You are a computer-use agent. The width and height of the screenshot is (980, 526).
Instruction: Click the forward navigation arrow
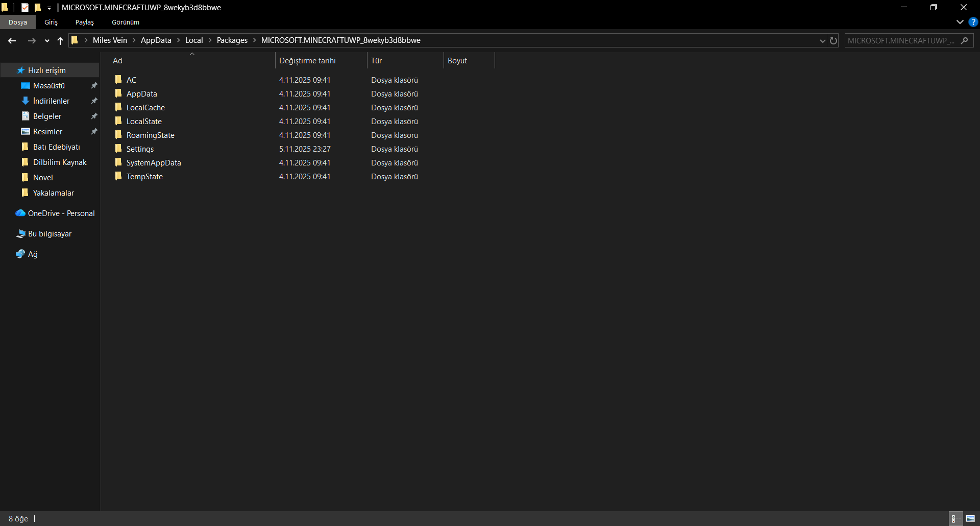pos(32,40)
